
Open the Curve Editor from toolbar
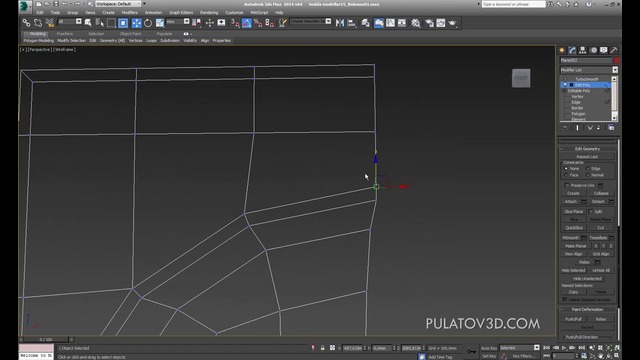(390, 23)
